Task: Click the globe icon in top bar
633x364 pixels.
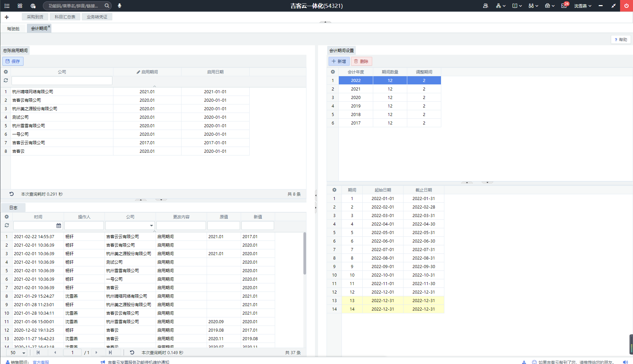Action: click(x=33, y=6)
